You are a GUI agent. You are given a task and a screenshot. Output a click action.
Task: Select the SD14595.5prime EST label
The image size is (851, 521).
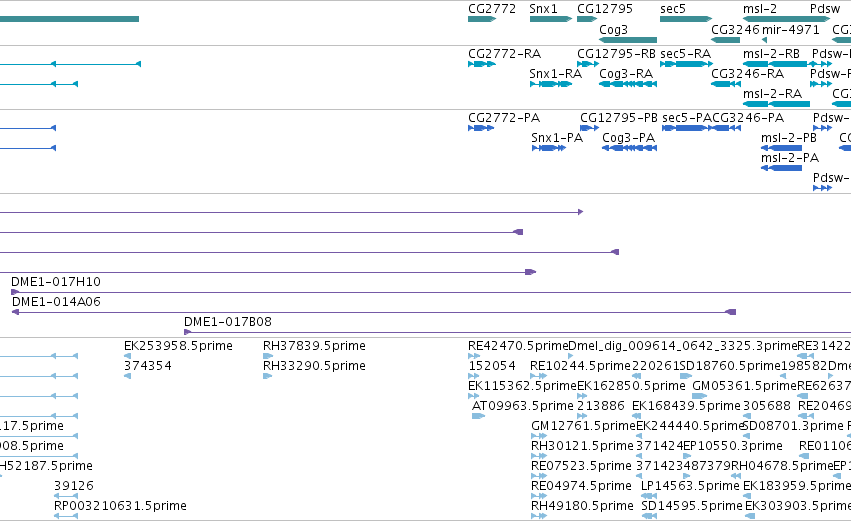pos(691,506)
